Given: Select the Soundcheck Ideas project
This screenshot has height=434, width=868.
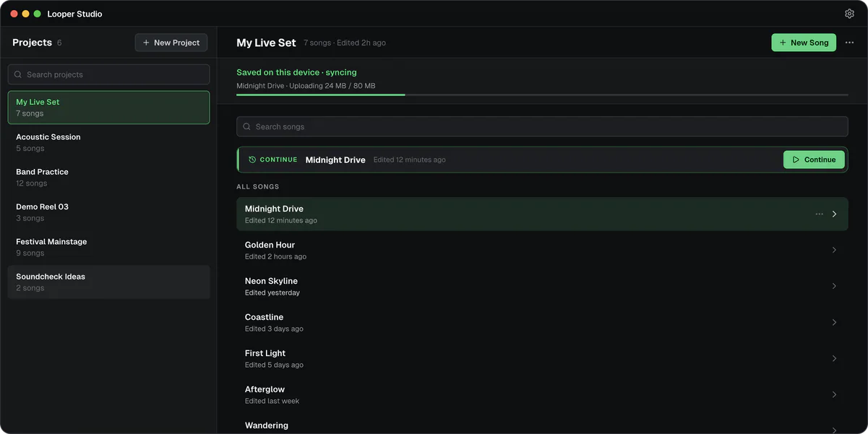Looking at the screenshot, I should [108, 282].
